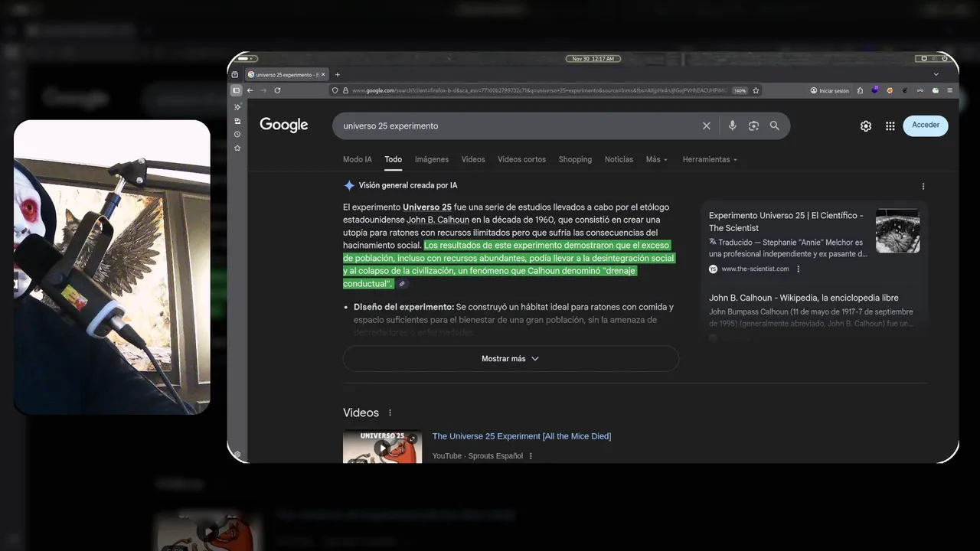Open bookmarks panel in Firefox sidebar
Image resolution: width=980 pixels, height=551 pixels.
click(x=237, y=148)
